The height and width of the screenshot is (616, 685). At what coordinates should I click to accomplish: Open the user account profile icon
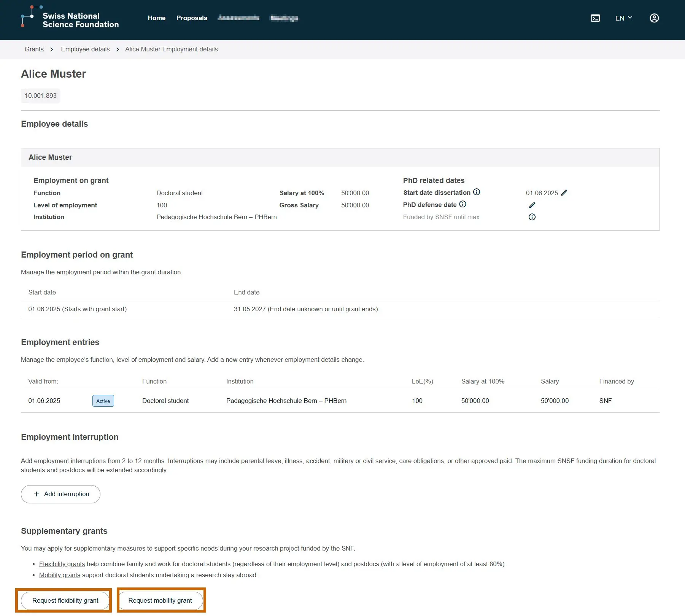click(654, 18)
